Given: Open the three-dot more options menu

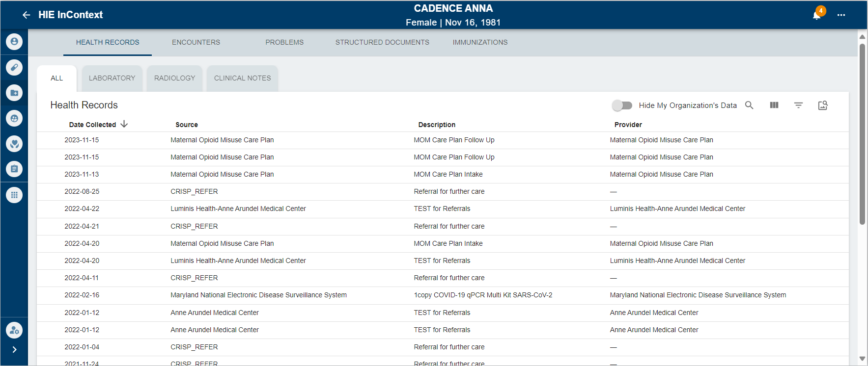Looking at the screenshot, I should 841,15.
